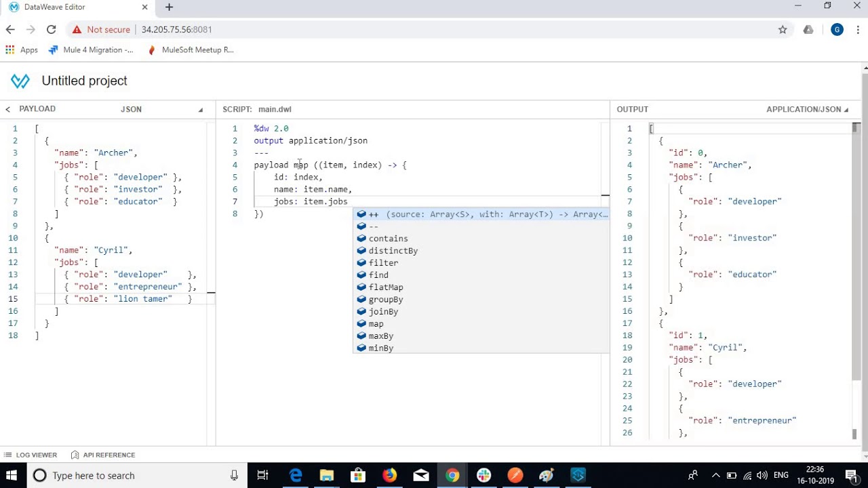Image resolution: width=868 pixels, height=488 pixels.
Task: Open File Explorer from the taskbar
Action: [x=327, y=475]
